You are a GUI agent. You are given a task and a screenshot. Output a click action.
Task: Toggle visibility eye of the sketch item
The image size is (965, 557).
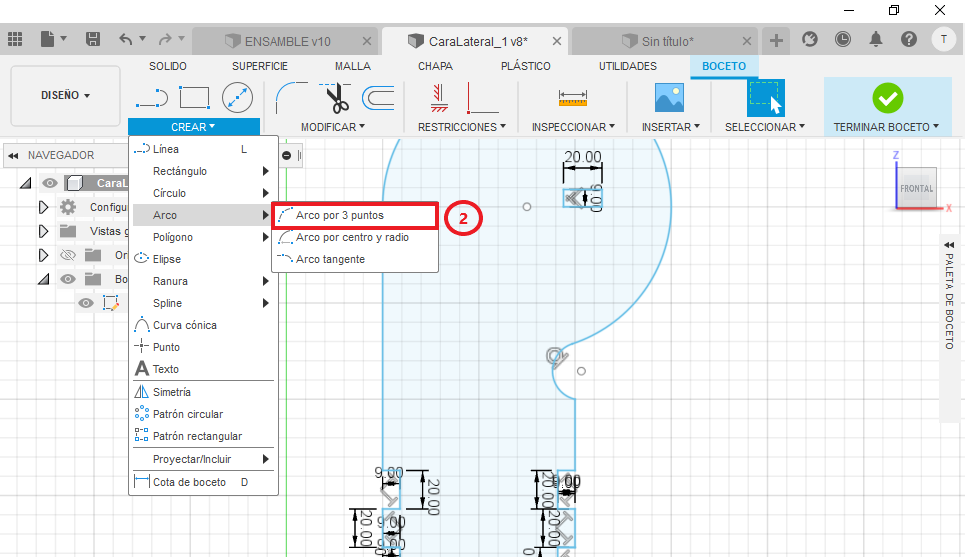click(x=86, y=303)
